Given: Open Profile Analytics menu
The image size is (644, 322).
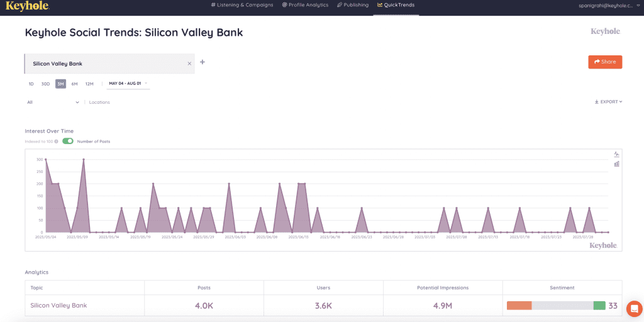Looking at the screenshot, I should (x=305, y=5).
